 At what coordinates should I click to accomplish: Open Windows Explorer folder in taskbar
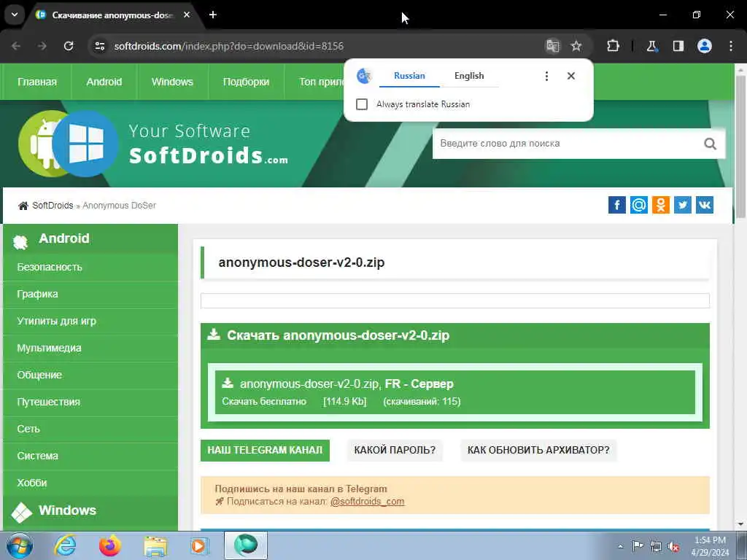(155, 546)
